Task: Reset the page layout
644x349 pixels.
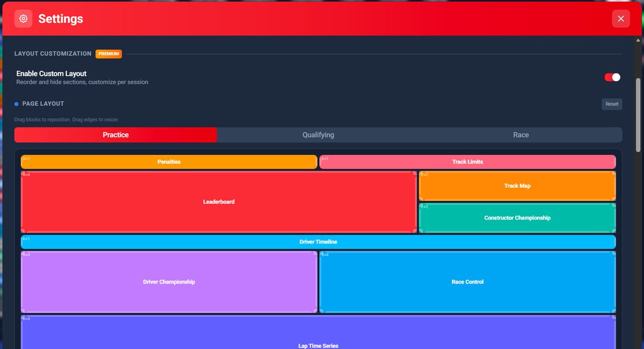Action: click(x=612, y=104)
